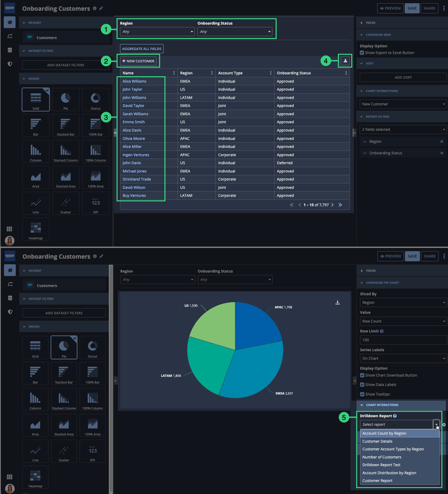Select Customer Account Types by Region option
This screenshot has height=494, width=448.
400,449
